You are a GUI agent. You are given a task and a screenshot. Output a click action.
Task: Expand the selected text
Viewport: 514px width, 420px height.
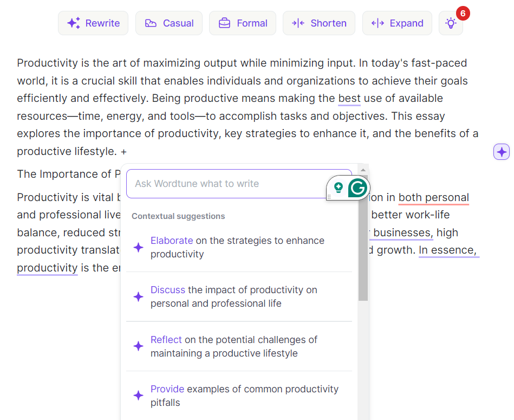[397, 23]
